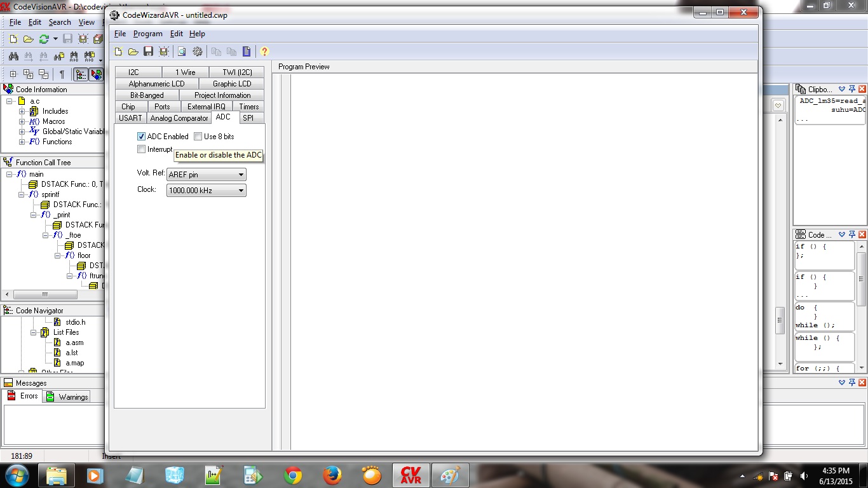Click the CodeVisionAVR taskbar button

coord(411,475)
